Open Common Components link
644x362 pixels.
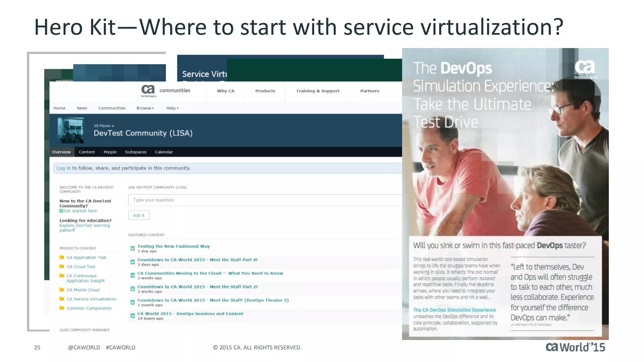[89, 308]
